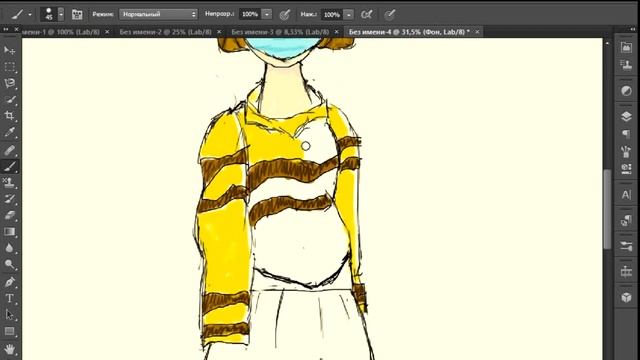Select the Dodge tool
The height and width of the screenshot is (360, 640).
(x=9, y=264)
